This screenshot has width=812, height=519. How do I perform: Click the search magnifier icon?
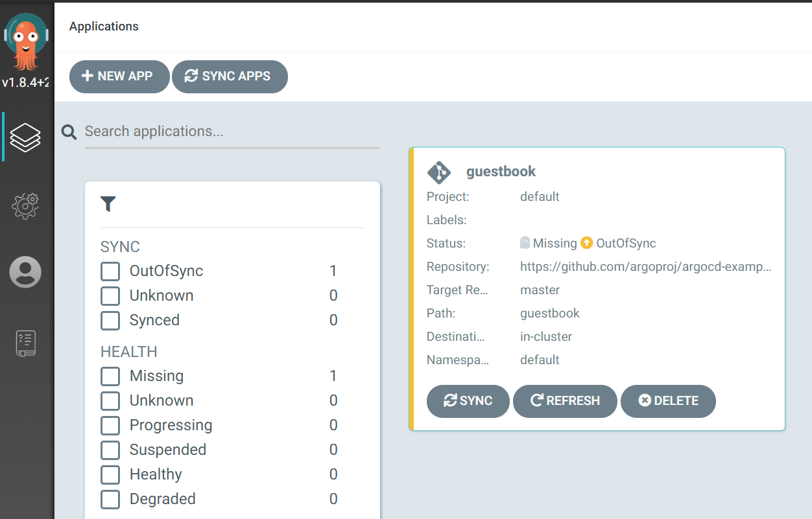click(69, 132)
